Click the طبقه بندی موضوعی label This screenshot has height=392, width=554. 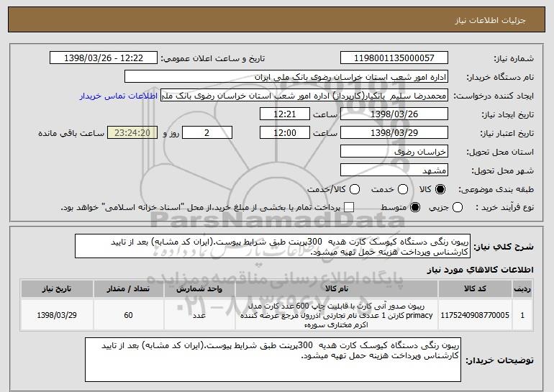tap(496, 189)
